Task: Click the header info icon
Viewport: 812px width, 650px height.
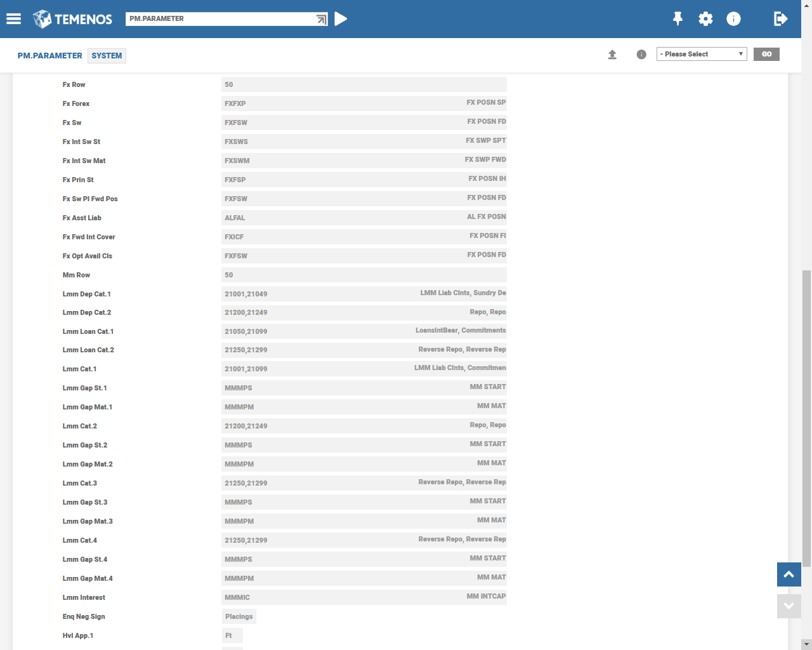Action: [x=733, y=19]
